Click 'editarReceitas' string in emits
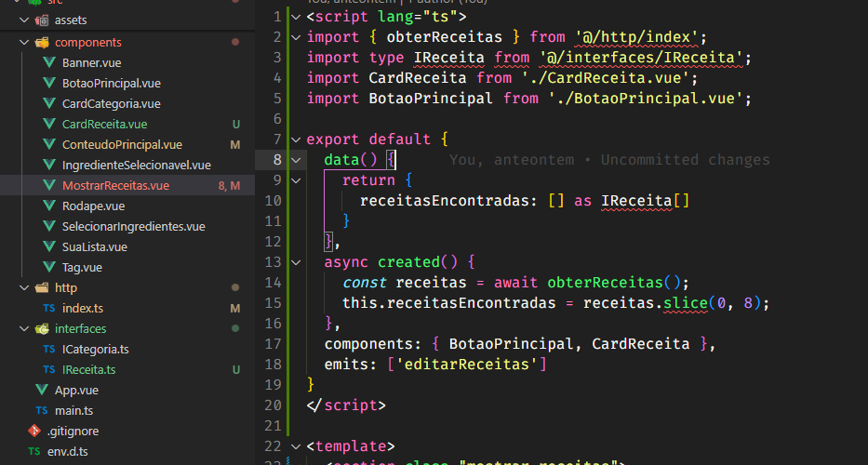 (467, 365)
